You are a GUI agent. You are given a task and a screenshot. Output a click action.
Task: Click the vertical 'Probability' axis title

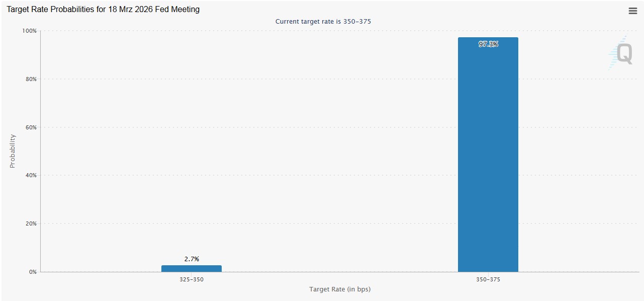point(13,151)
